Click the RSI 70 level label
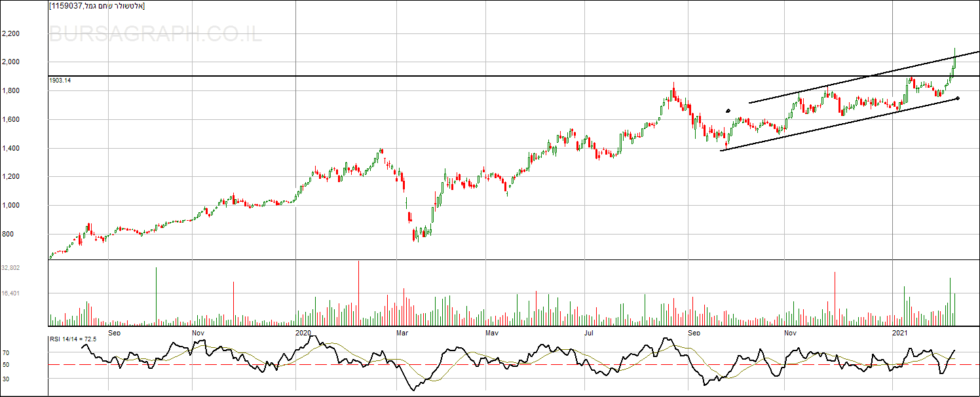 click(5, 352)
